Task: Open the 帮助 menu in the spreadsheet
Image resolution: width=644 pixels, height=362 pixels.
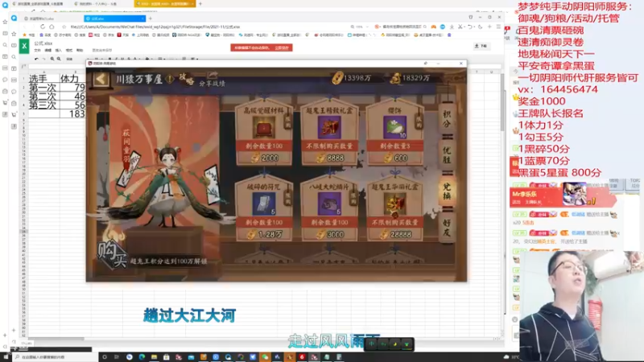Action: pos(80,50)
